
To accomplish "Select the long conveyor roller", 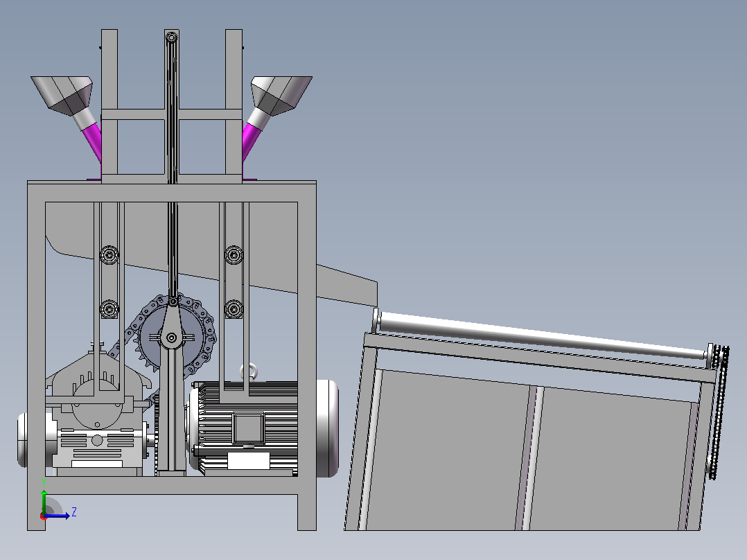I will (x=542, y=334).
